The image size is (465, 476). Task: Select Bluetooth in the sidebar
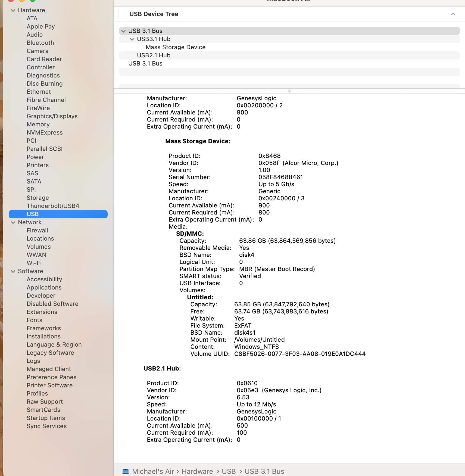click(x=40, y=43)
